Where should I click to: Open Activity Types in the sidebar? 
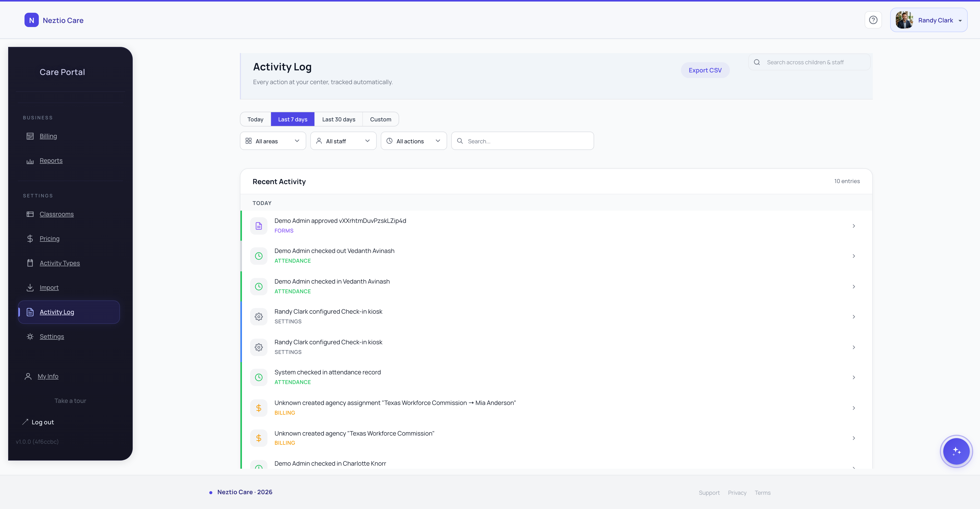pyautogui.click(x=60, y=263)
